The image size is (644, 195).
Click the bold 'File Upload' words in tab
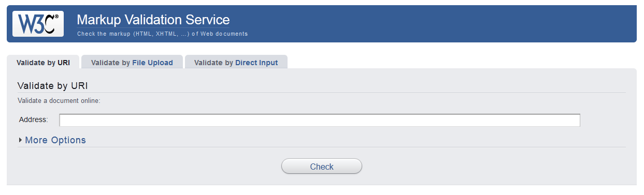coord(152,63)
